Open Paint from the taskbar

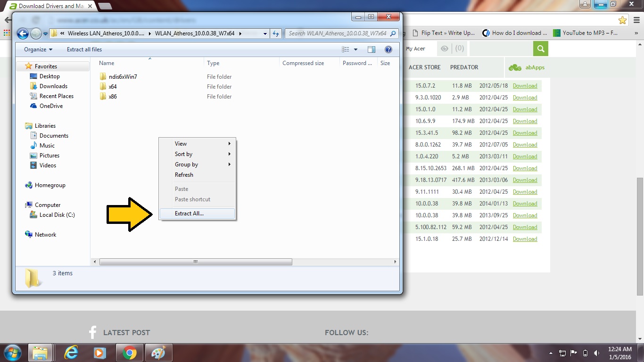click(x=158, y=353)
